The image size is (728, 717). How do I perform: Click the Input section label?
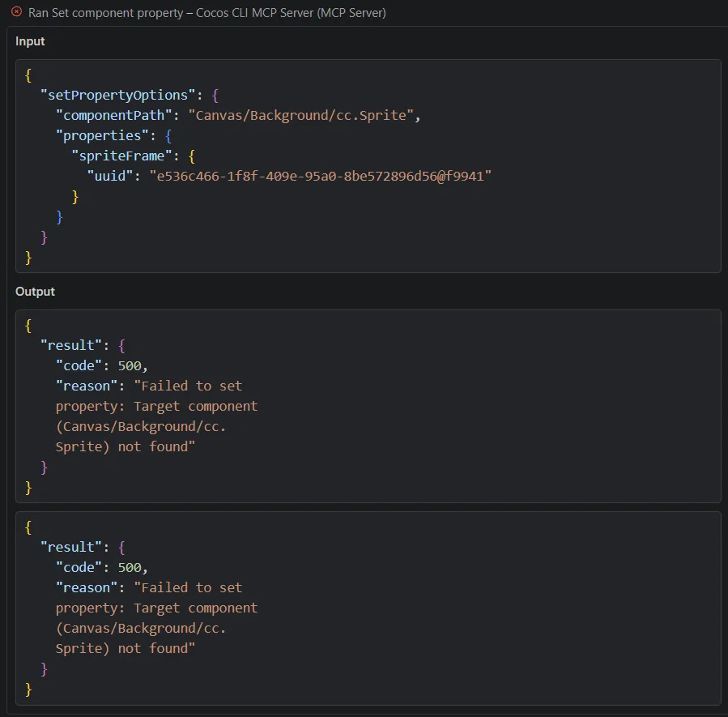30,41
